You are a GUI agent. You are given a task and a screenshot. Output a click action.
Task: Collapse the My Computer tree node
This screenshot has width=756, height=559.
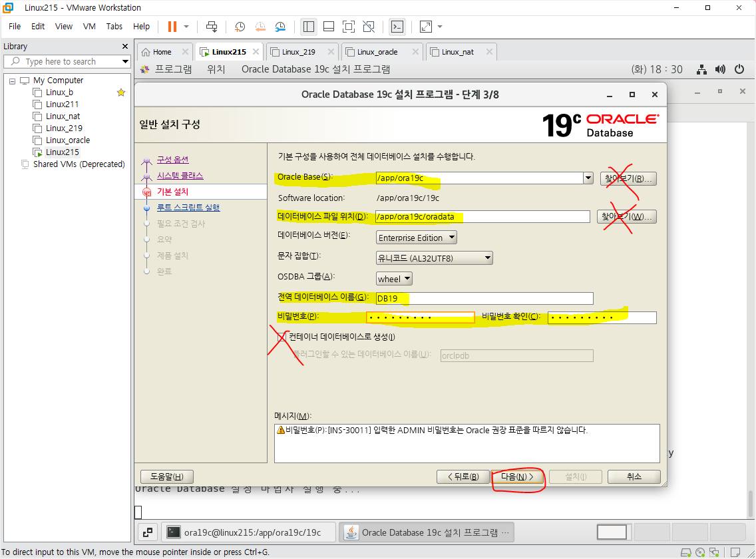13,81
